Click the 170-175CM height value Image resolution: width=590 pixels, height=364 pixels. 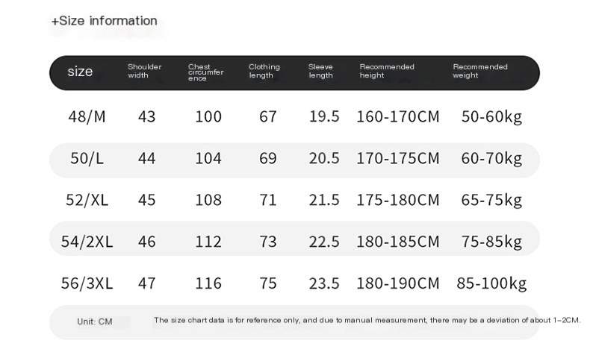398,158
